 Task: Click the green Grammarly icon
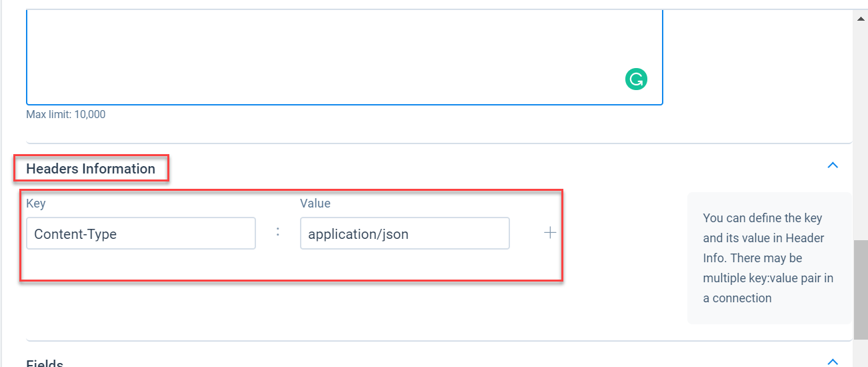pyautogui.click(x=636, y=80)
